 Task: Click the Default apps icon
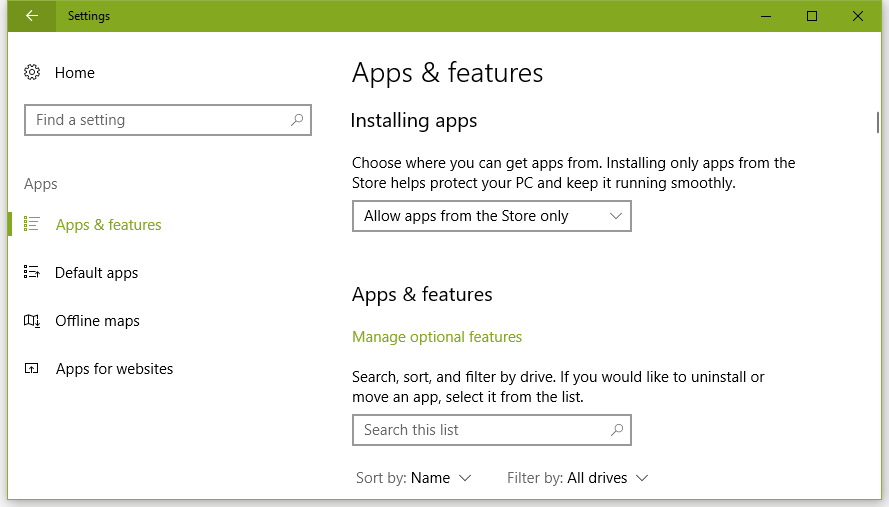click(32, 272)
